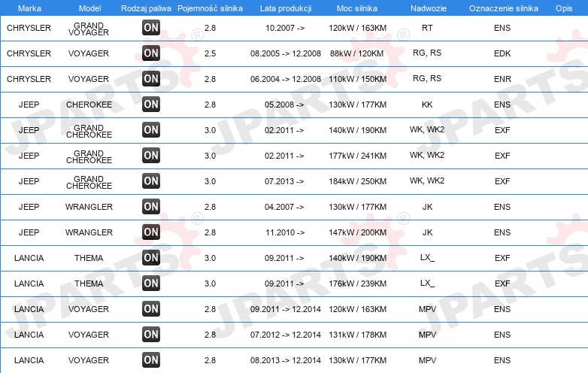Click the 131kW / 178KM power cell
The image size is (588, 373).
coord(357,335)
